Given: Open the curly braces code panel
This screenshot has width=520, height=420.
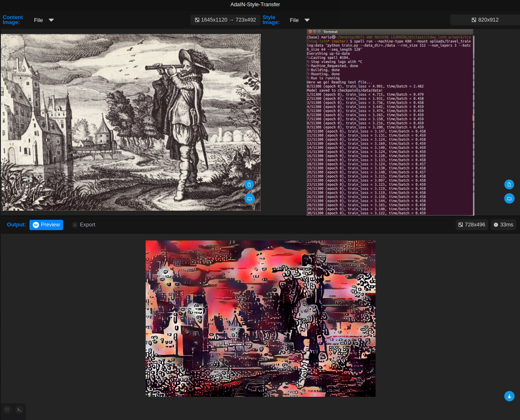Looking at the screenshot, I should (7, 409).
